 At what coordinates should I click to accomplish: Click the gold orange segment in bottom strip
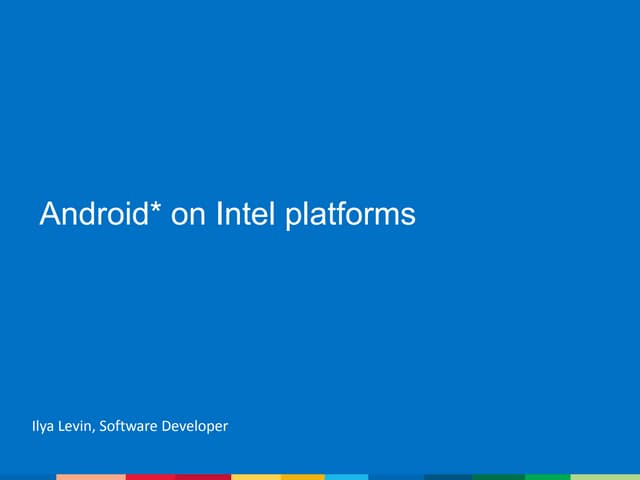click(303, 477)
